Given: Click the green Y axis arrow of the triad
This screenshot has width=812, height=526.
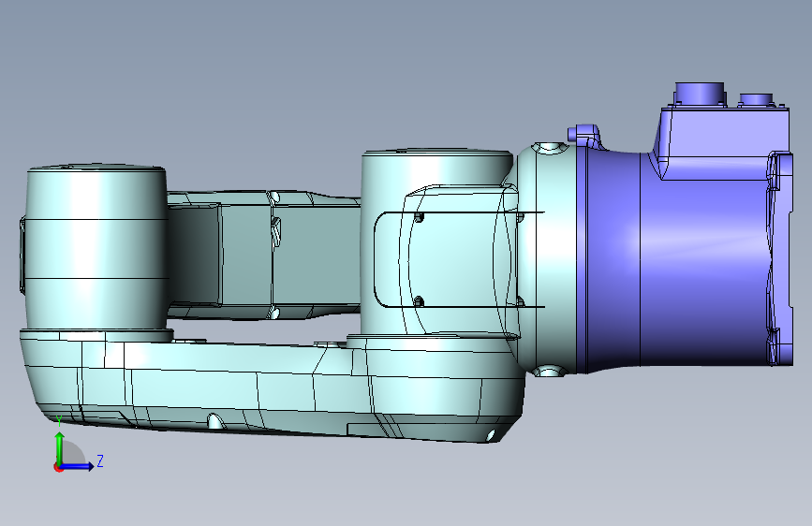Looking at the screenshot, I should point(59,447).
